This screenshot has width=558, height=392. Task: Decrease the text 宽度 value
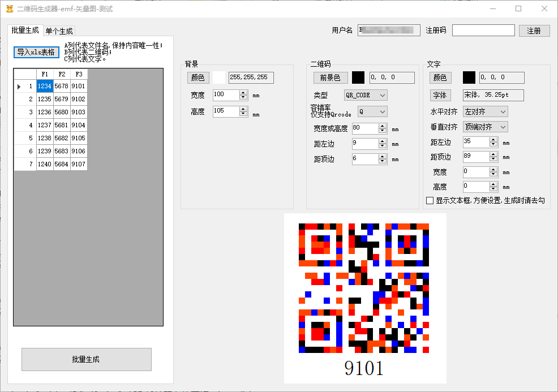coord(493,174)
